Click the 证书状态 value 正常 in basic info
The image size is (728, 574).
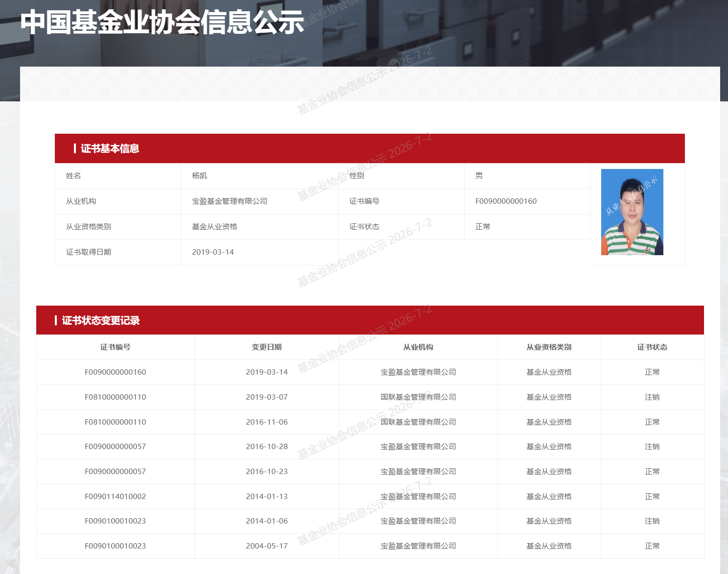(x=483, y=227)
